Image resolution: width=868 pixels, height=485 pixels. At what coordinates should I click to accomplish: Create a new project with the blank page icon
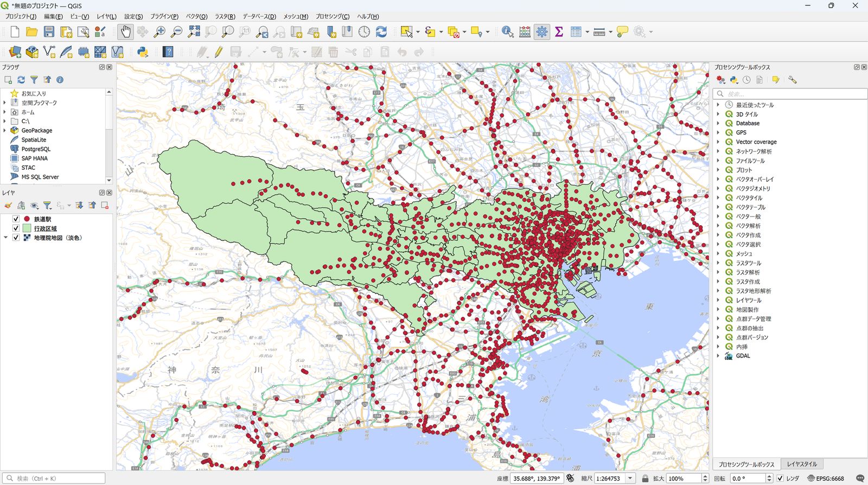(x=15, y=32)
